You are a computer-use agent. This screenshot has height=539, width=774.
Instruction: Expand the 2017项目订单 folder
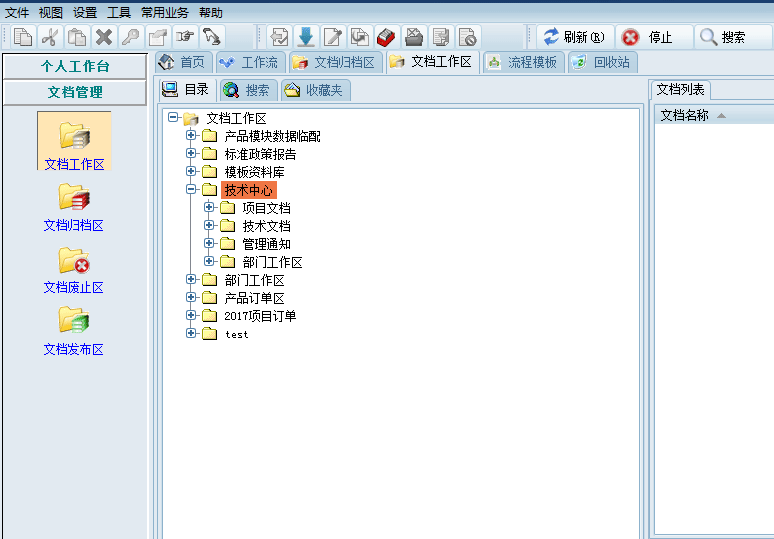(191, 316)
